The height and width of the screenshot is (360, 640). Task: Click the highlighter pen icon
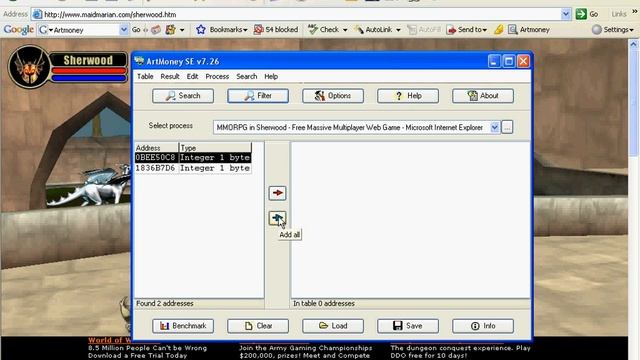pyautogui.click(x=498, y=30)
